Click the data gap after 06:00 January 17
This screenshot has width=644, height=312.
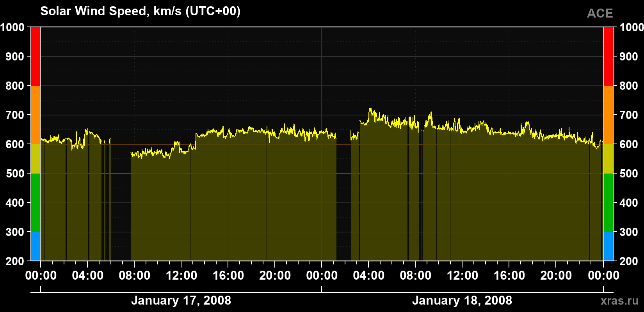(121, 203)
